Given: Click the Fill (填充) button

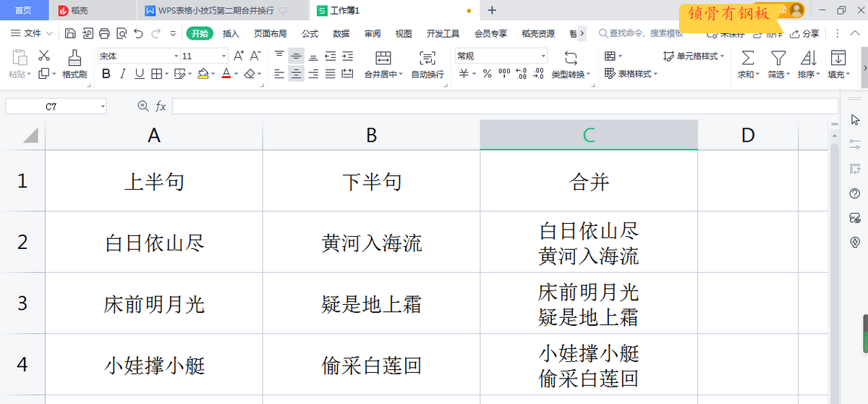Looking at the screenshot, I should [838, 64].
